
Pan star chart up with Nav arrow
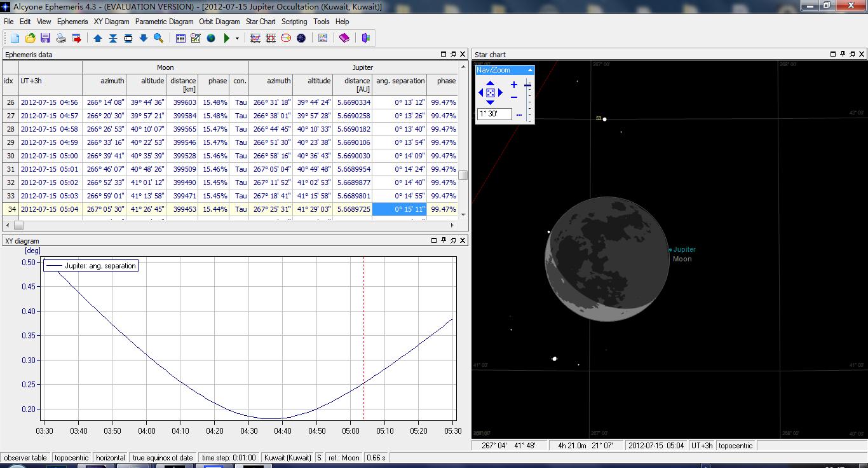click(491, 83)
